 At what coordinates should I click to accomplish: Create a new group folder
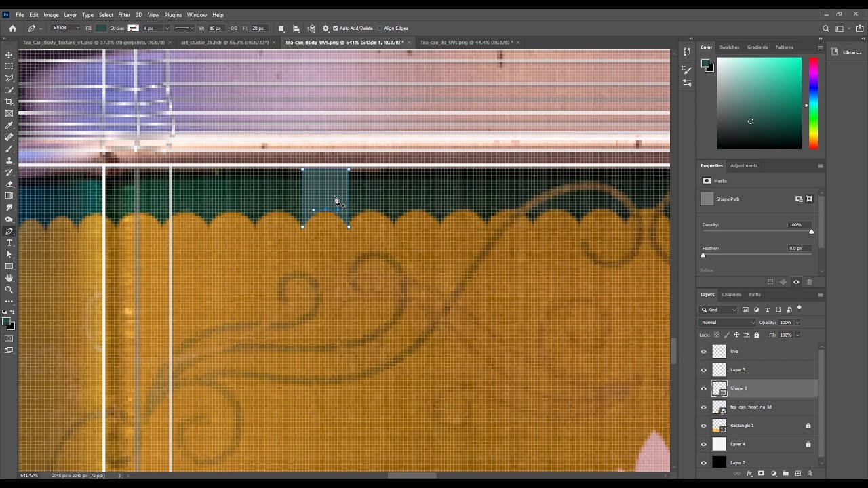pos(785,474)
